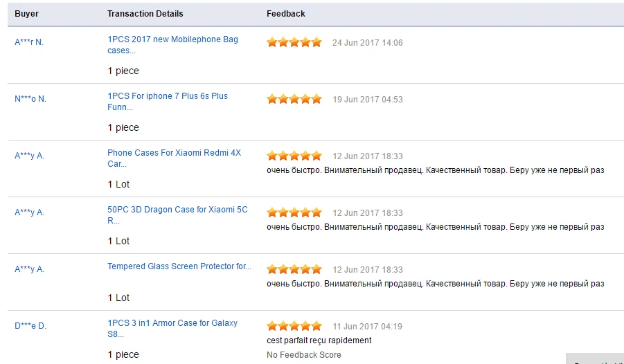The height and width of the screenshot is (364, 624).
Task: Click the Buyer column header
Action: tap(26, 14)
